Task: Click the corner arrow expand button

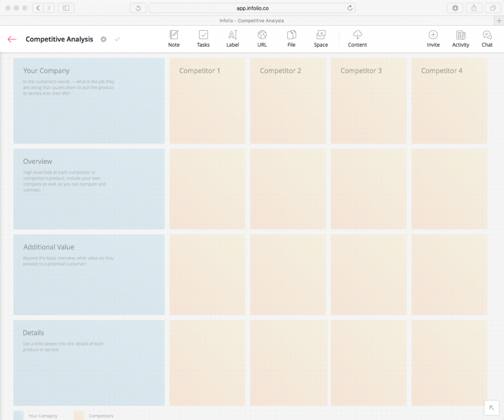Action: pyautogui.click(x=491, y=407)
